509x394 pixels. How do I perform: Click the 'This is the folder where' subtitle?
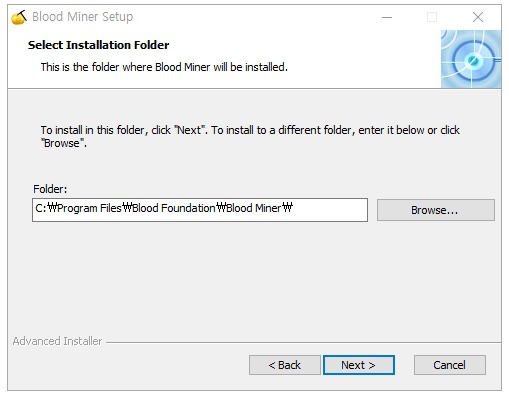coord(164,67)
